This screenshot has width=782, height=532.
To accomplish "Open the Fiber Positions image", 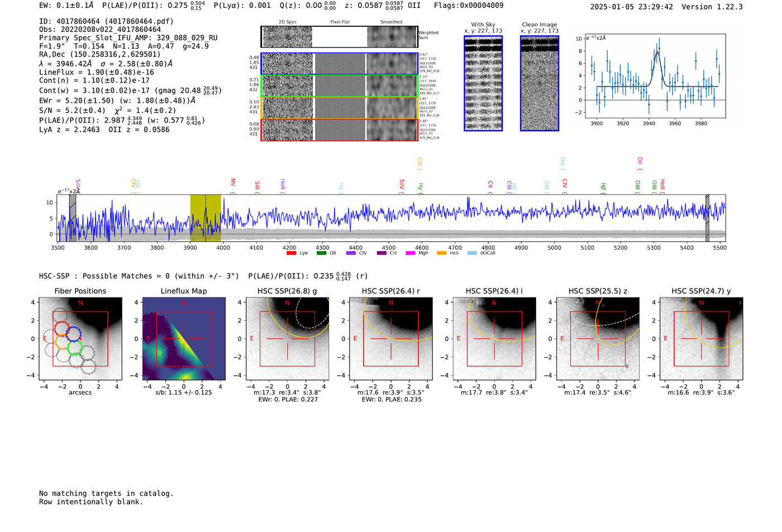I will pos(80,339).
